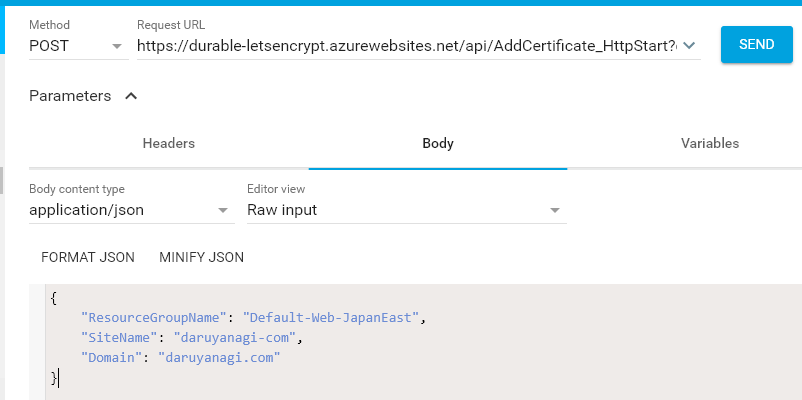Click the FORMAT JSON button

click(88, 257)
